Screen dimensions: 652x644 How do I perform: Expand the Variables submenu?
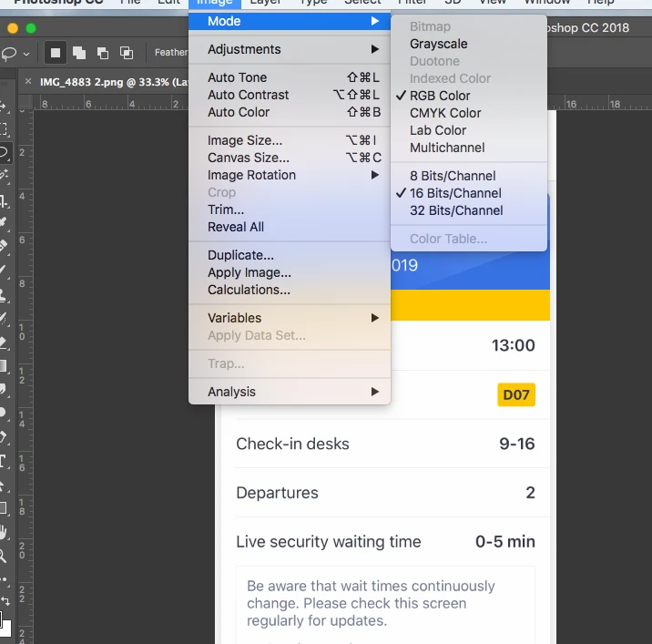tap(290, 318)
